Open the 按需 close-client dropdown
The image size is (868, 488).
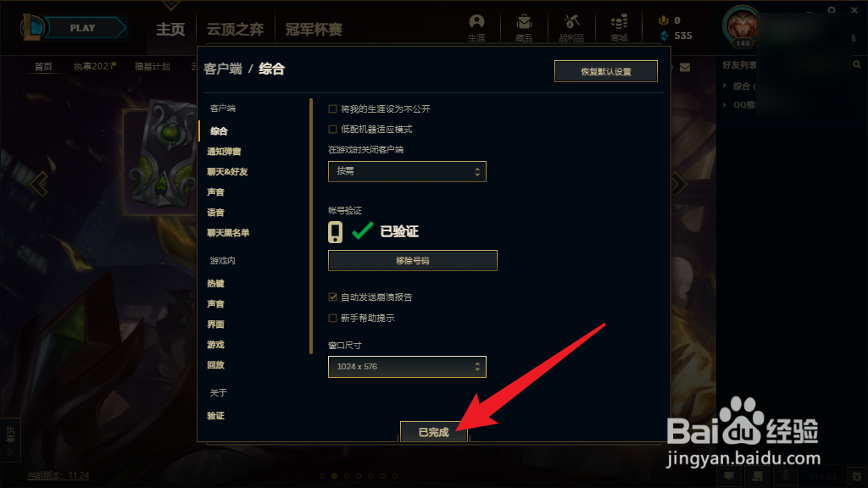coord(407,171)
